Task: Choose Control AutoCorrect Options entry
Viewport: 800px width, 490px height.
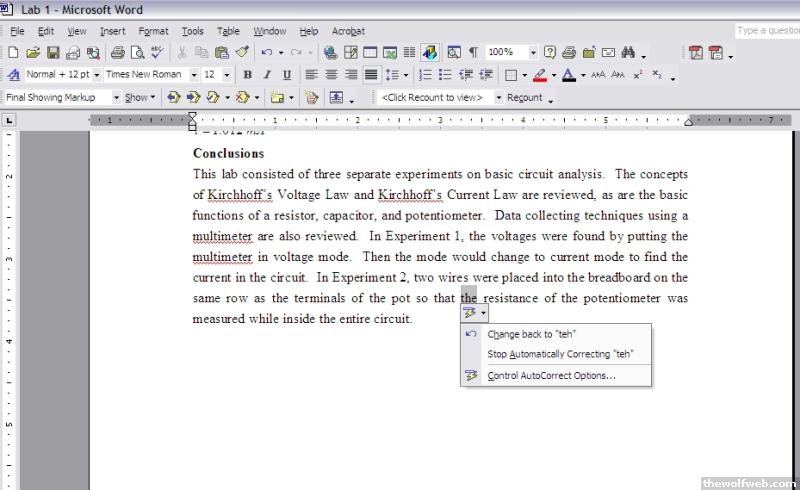Action: (x=551, y=376)
